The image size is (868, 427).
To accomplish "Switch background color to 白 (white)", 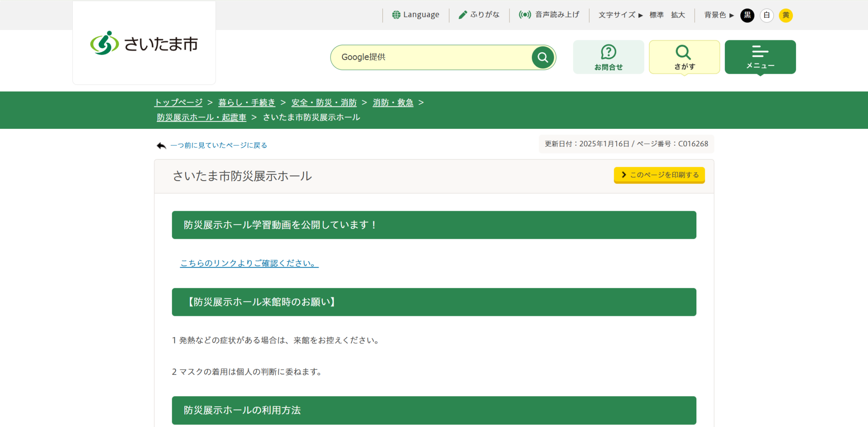I will [767, 15].
